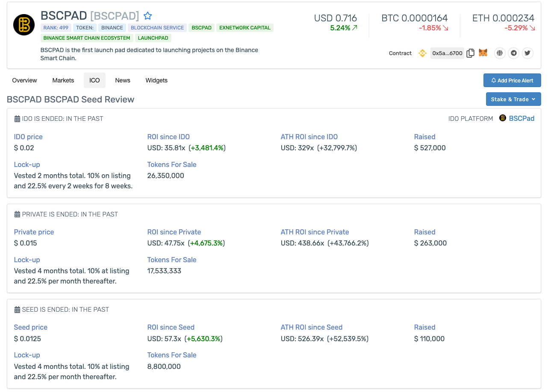Open the Widgets tab
Image resolution: width=548 pixels, height=392 pixels.
[156, 80]
